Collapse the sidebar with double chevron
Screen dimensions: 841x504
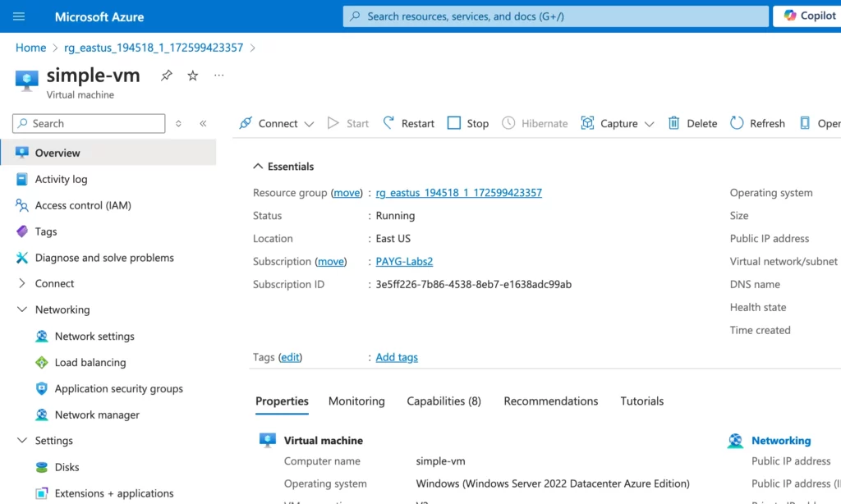tap(204, 123)
